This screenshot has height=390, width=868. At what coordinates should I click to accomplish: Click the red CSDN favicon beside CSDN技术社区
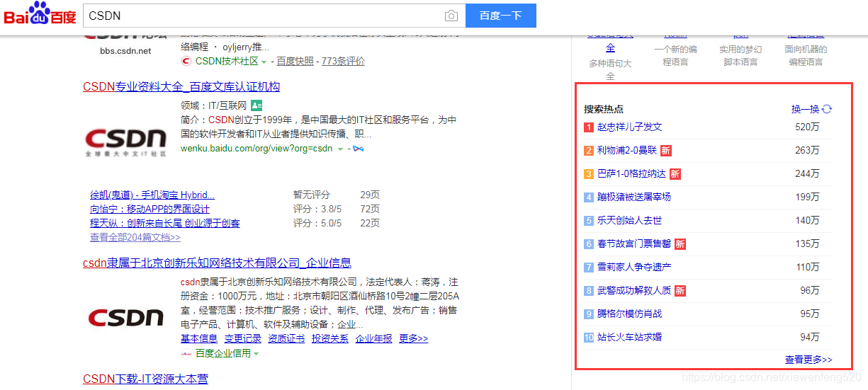coord(186,62)
